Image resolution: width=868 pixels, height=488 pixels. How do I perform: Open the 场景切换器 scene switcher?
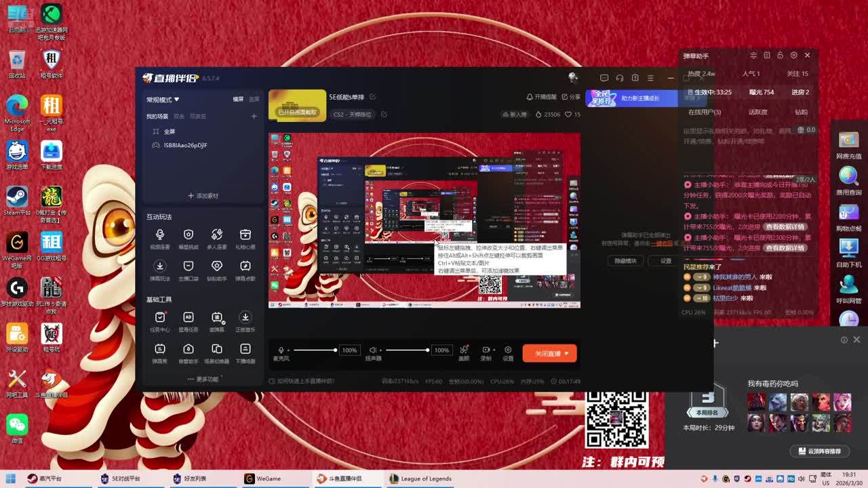[x=217, y=353]
